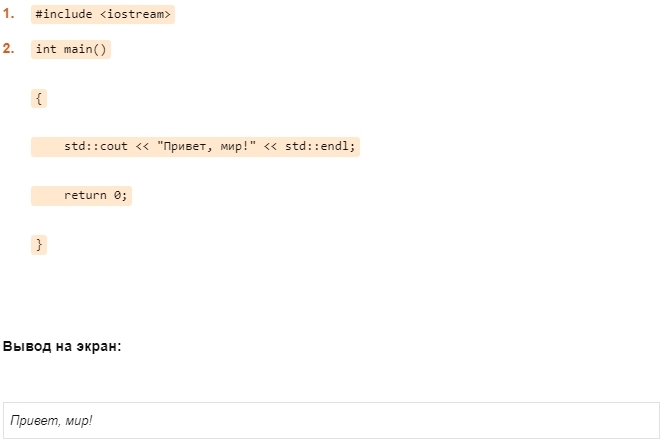The width and height of the screenshot is (666, 445).
Task: Click the word экран in the heading
Action: [94, 347]
